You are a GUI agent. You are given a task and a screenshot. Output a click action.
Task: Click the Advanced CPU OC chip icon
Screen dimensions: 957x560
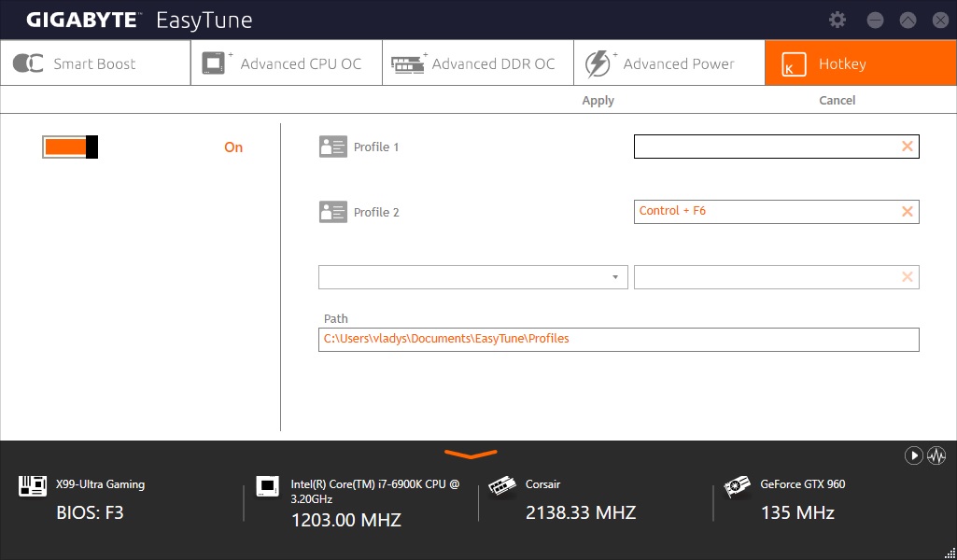coord(214,63)
